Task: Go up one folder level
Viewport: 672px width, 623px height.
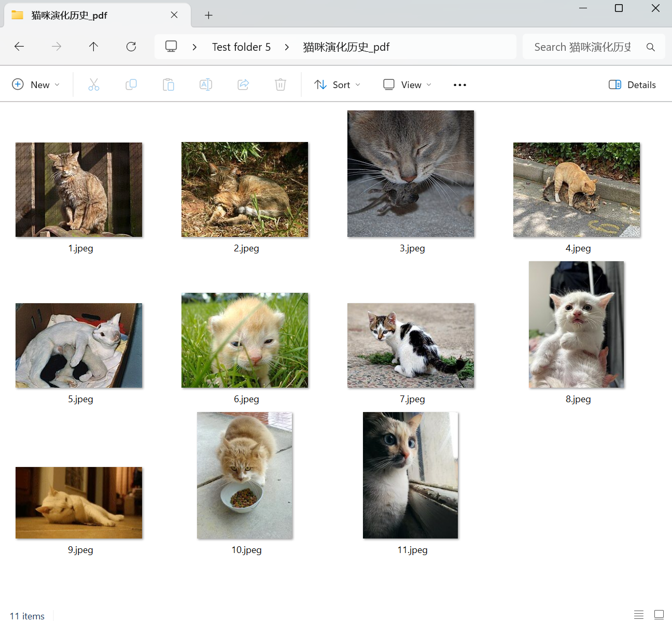Action: pyautogui.click(x=94, y=47)
